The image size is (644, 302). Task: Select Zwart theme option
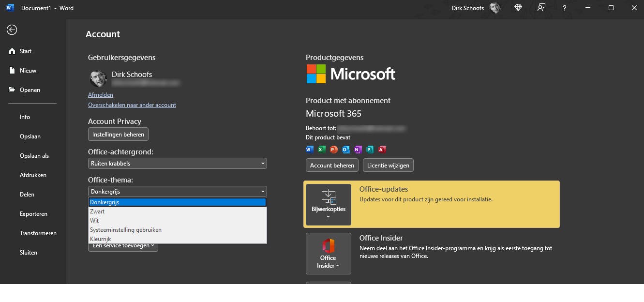click(178, 211)
